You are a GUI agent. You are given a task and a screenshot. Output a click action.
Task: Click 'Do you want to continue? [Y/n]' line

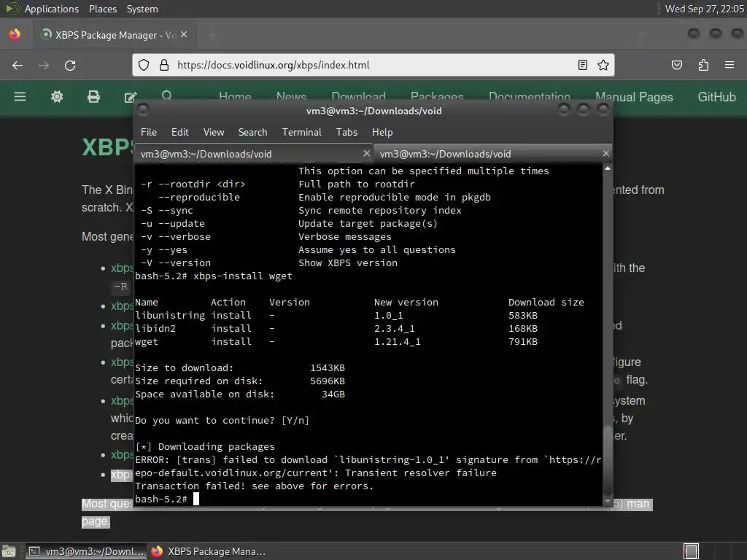tap(222, 421)
